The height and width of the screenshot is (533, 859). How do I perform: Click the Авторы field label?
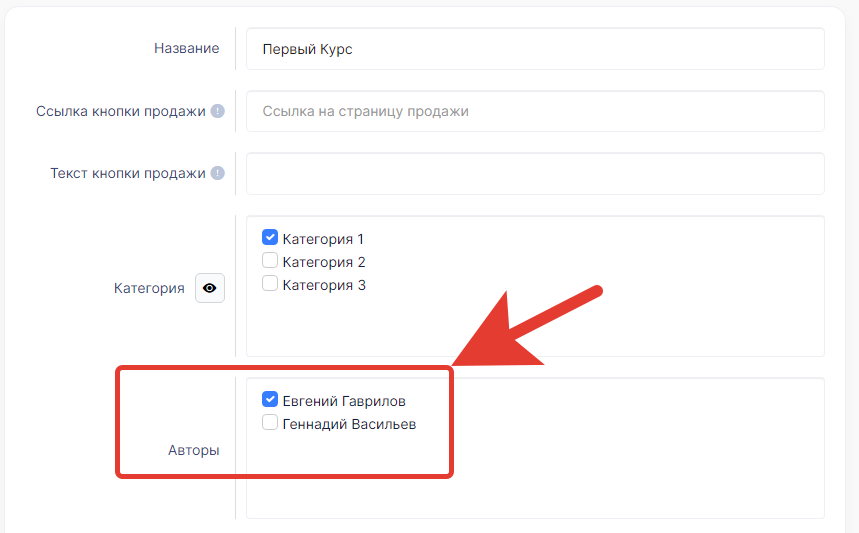tap(193, 450)
